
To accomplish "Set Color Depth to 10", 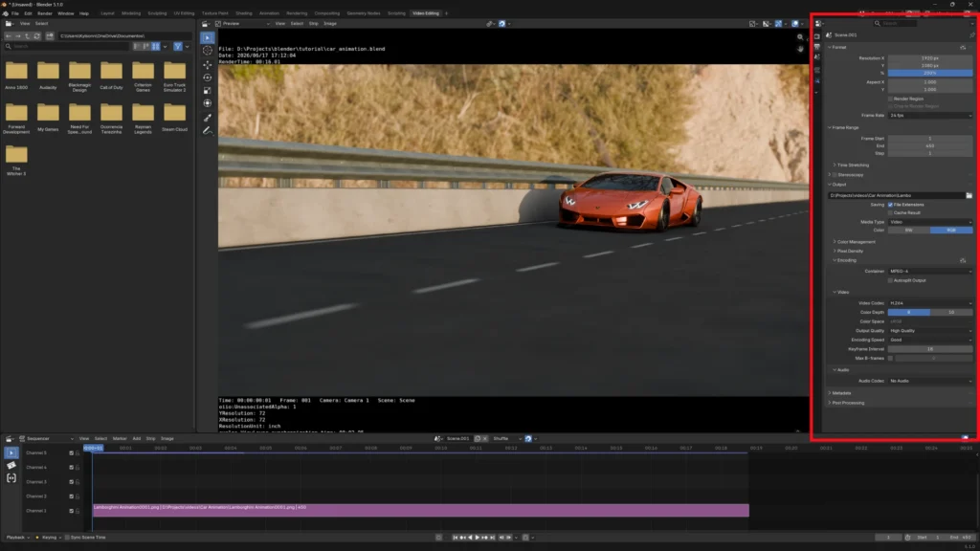I will point(951,313).
